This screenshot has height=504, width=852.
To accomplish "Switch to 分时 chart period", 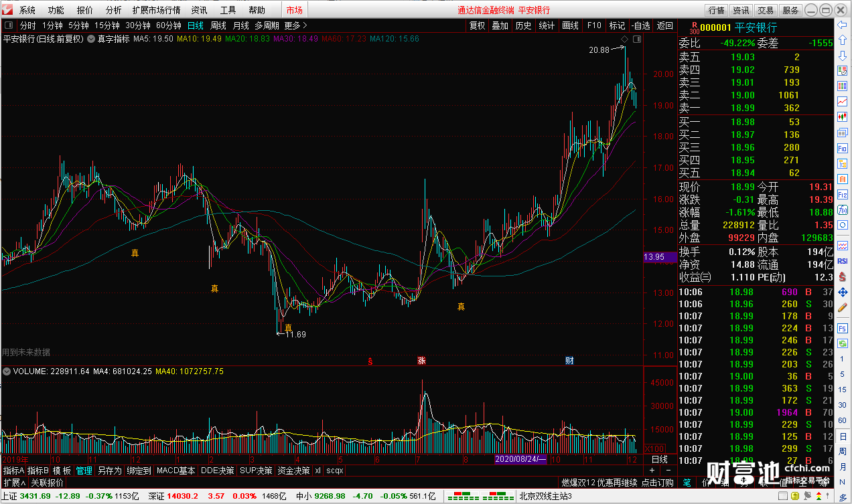I will [x=27, y=25].
